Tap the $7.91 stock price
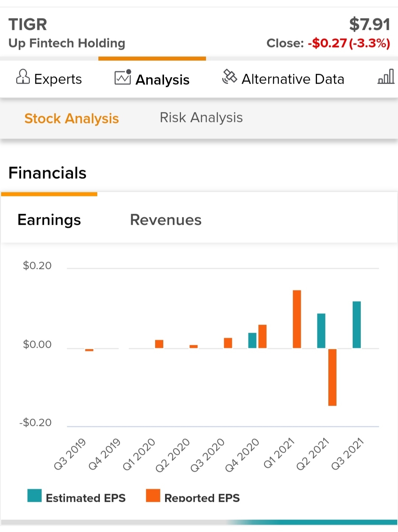 point(370,25)
